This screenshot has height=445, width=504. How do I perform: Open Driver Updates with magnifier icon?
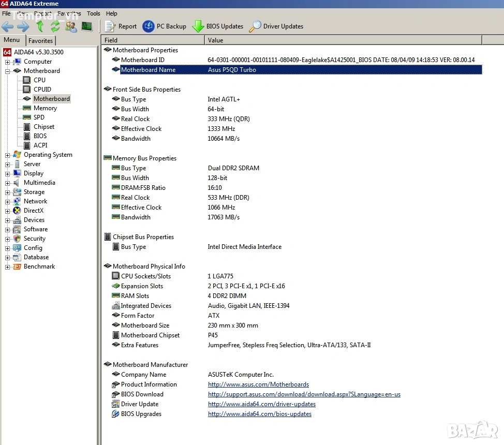point(276,26)
